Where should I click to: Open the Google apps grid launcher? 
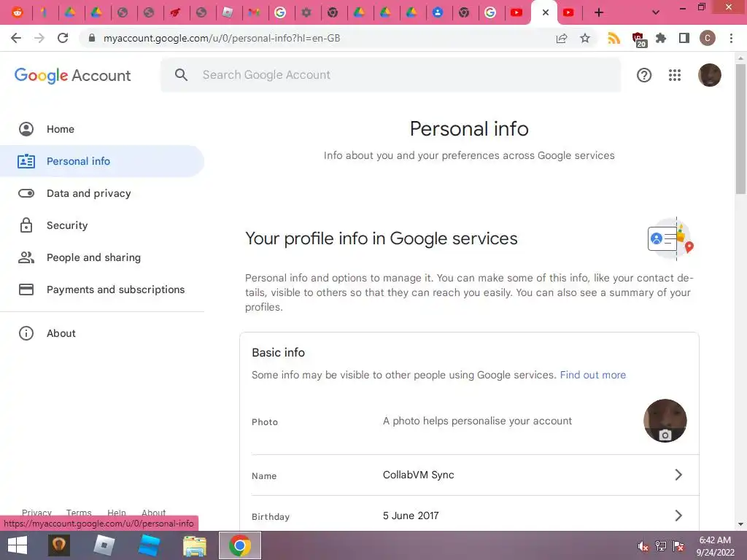coord(675,75)
